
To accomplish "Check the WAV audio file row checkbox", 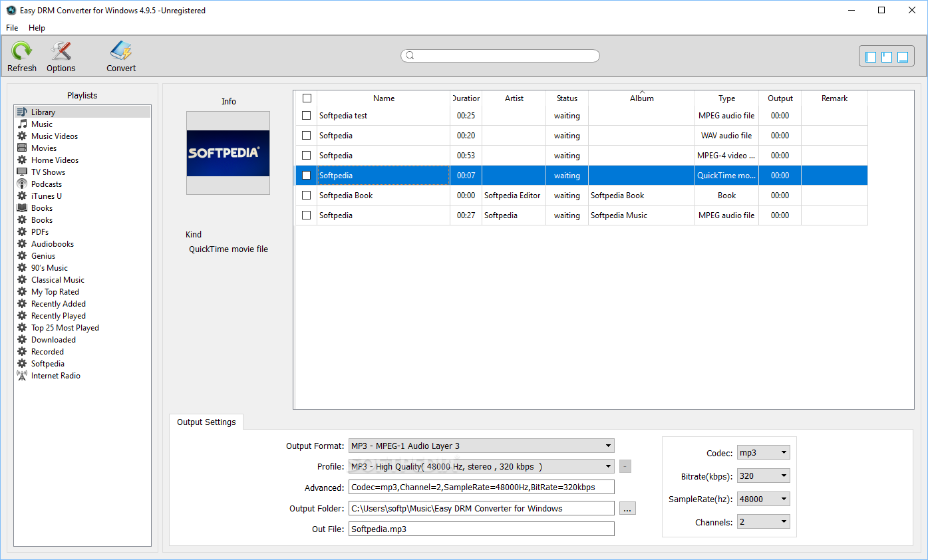I will point(307,136).
